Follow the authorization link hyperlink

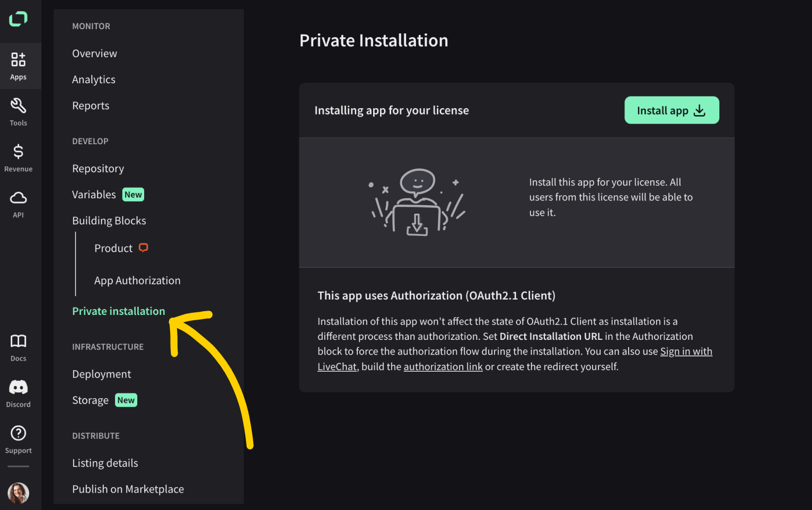coord(443,366)
